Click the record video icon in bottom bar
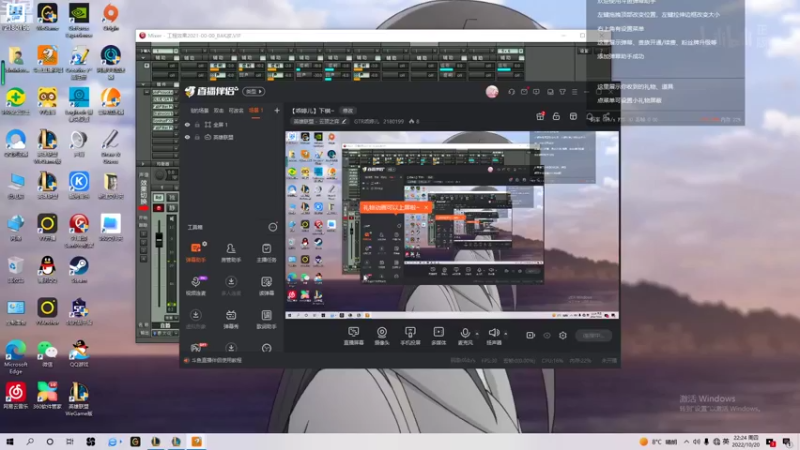 point(531,335)
